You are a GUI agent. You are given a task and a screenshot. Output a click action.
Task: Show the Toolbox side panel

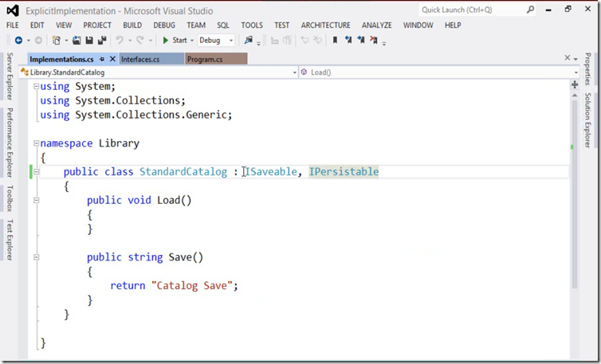pos(10,198)
